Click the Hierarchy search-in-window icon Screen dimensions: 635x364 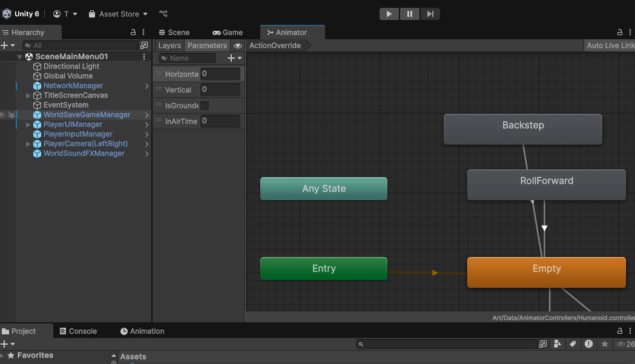coord(143,45)
